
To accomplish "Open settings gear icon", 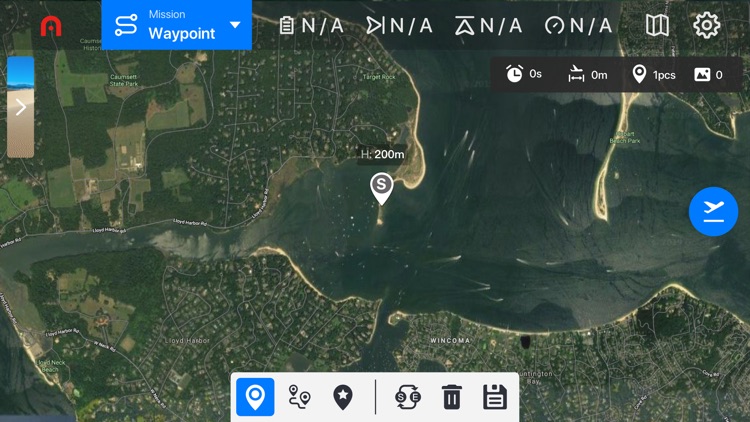I will coord(706,25).
